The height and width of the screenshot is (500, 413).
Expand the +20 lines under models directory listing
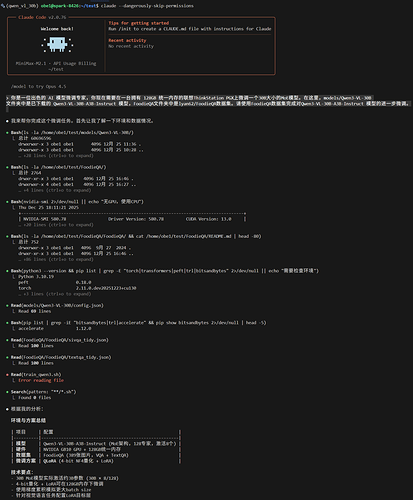point(56,156)
